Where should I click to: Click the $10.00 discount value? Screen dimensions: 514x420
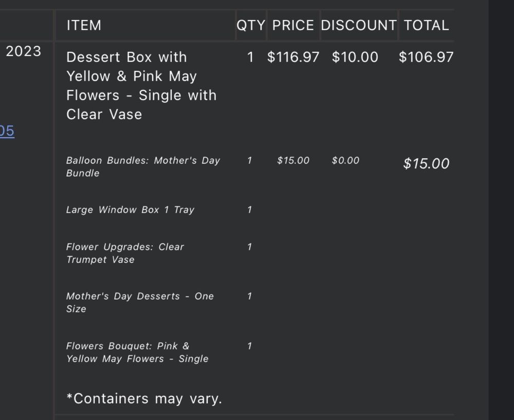pos(355,57)
